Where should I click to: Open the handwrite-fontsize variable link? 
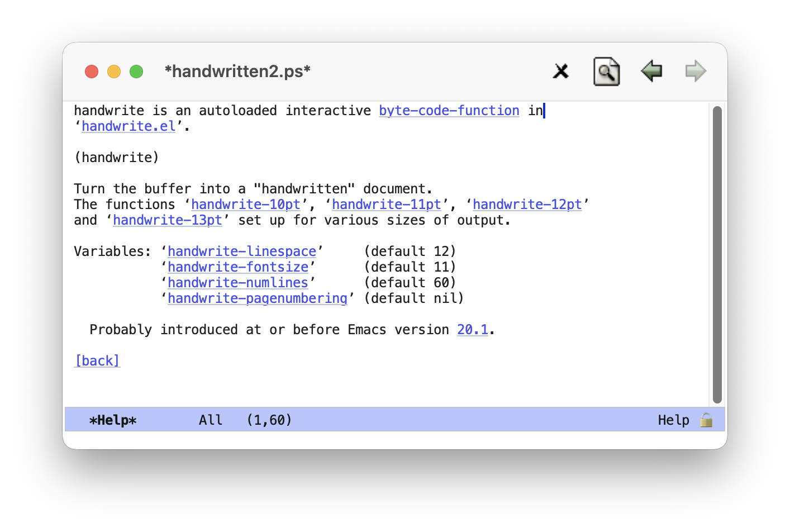click(238, 267)
